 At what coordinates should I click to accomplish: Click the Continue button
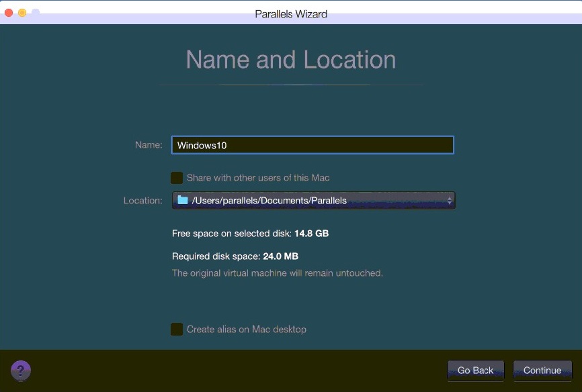542,370
